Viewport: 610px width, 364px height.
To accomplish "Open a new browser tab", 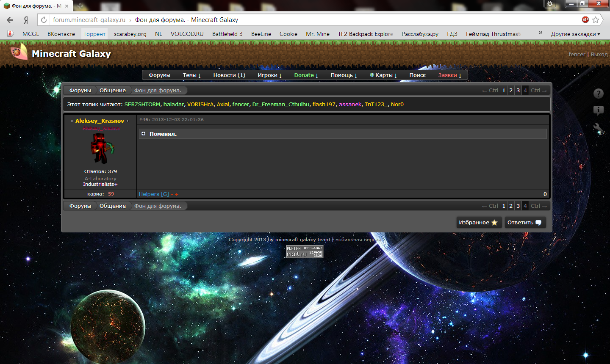I will point(80,6).
